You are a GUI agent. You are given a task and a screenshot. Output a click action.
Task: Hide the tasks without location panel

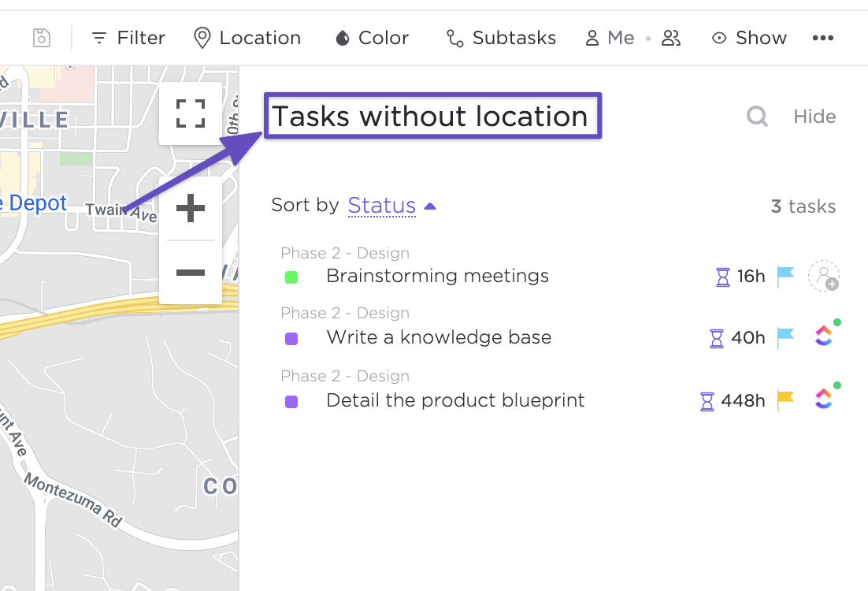pyautogui.click(x=814, y=117)
